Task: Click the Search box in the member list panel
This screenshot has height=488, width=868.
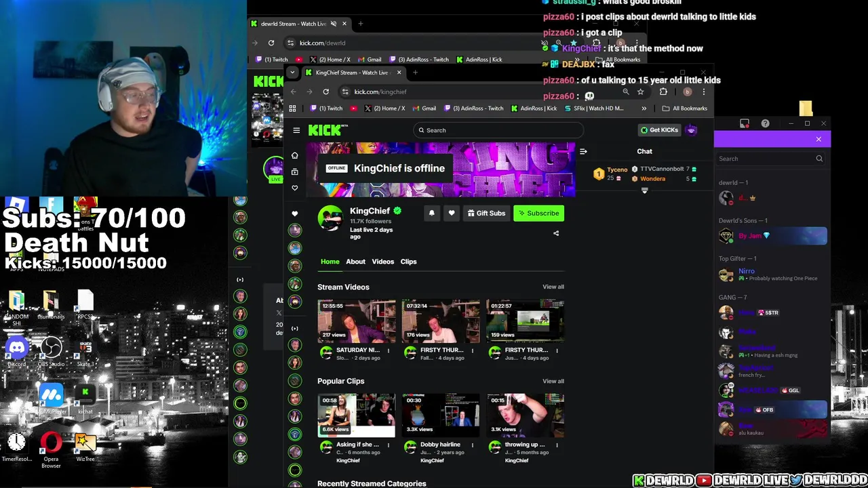Action: click(x=771, y=159)
